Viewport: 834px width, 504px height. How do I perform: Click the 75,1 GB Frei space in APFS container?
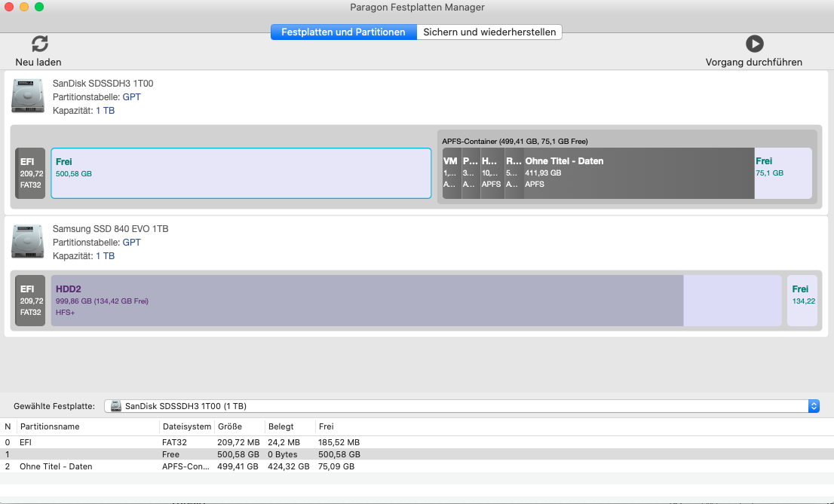pyautogui.click(x=783, y=173)
